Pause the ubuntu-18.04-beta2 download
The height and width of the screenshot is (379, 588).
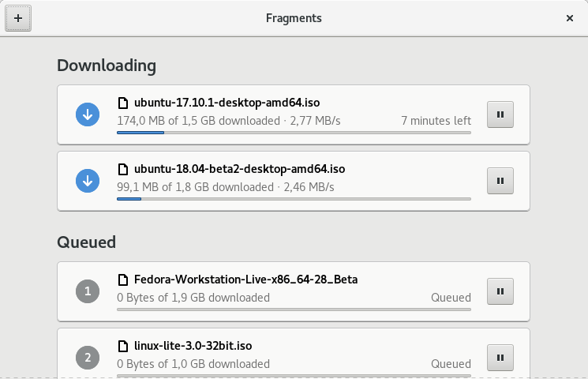(500, 181)
